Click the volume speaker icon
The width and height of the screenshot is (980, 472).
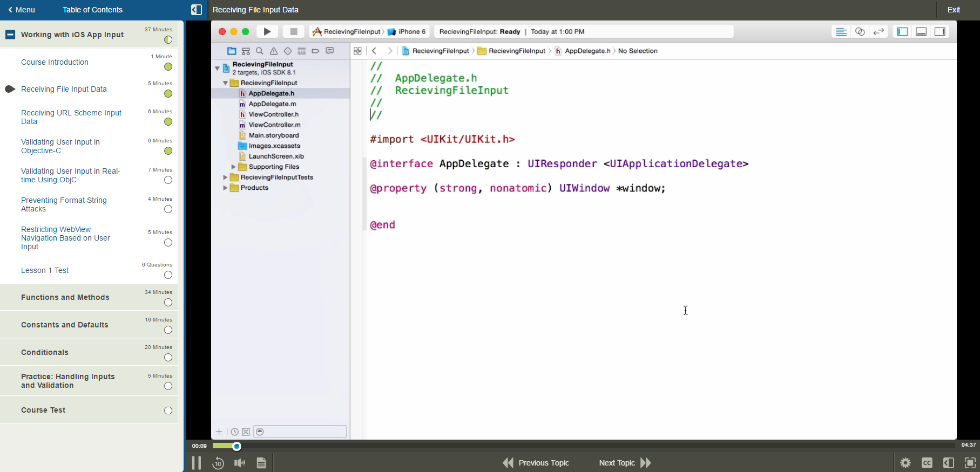pyautogui.click(x=240, y=463)
